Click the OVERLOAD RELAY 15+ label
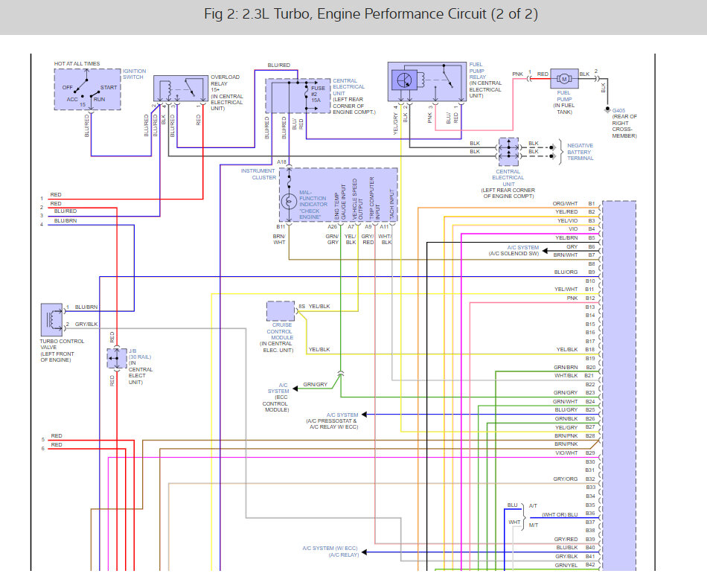This screenshot has width=707, height=588. coord(225,83)
